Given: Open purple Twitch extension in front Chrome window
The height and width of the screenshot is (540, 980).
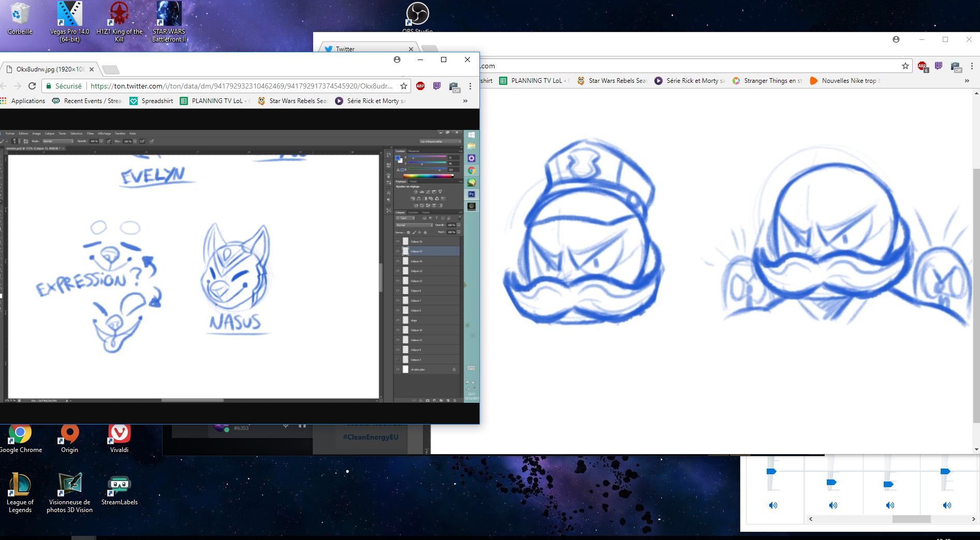Looking at the screenshot, I should [x=437, y=86].
